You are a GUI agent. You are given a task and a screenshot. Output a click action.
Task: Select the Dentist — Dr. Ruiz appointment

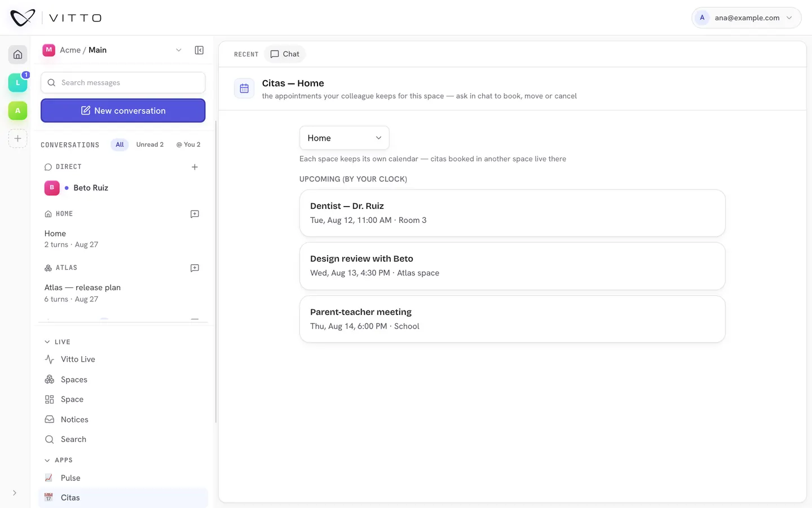click(512, 213)
